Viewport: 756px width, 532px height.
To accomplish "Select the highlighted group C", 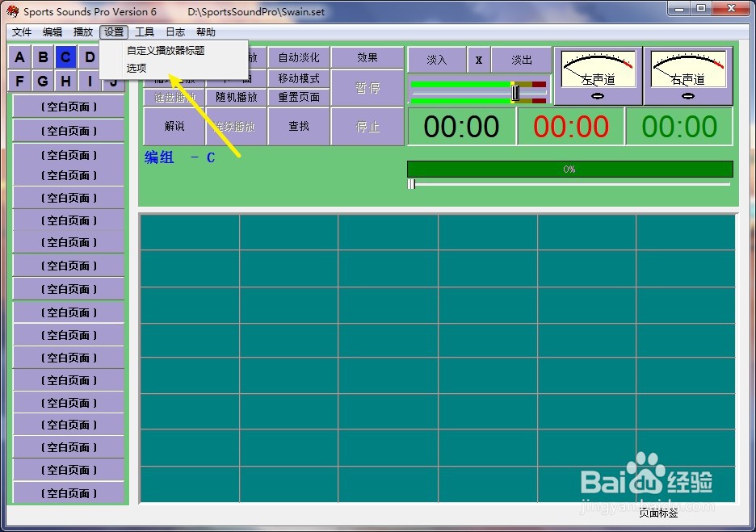I will tap(66, 57).
